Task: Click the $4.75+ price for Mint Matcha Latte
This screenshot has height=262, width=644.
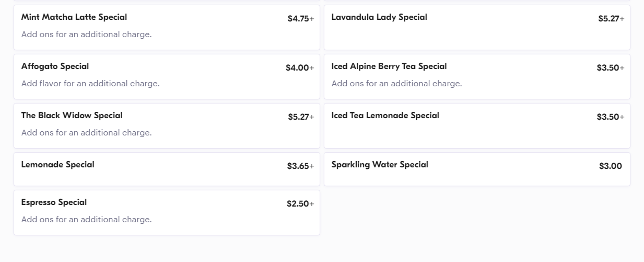Action: click(300, 19)
